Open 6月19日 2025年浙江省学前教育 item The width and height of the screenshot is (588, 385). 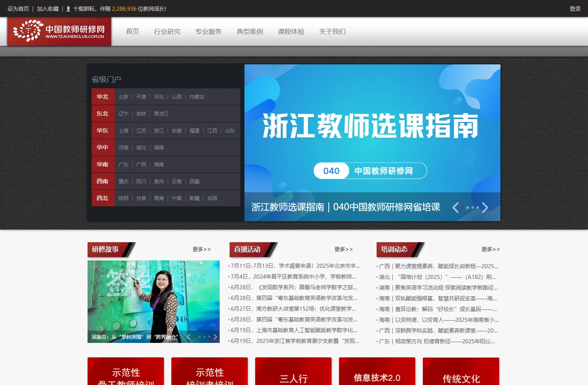click(295, 341)
